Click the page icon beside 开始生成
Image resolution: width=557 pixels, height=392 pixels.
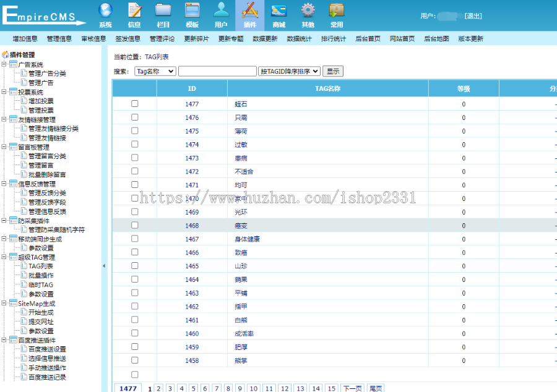(24, 312)
